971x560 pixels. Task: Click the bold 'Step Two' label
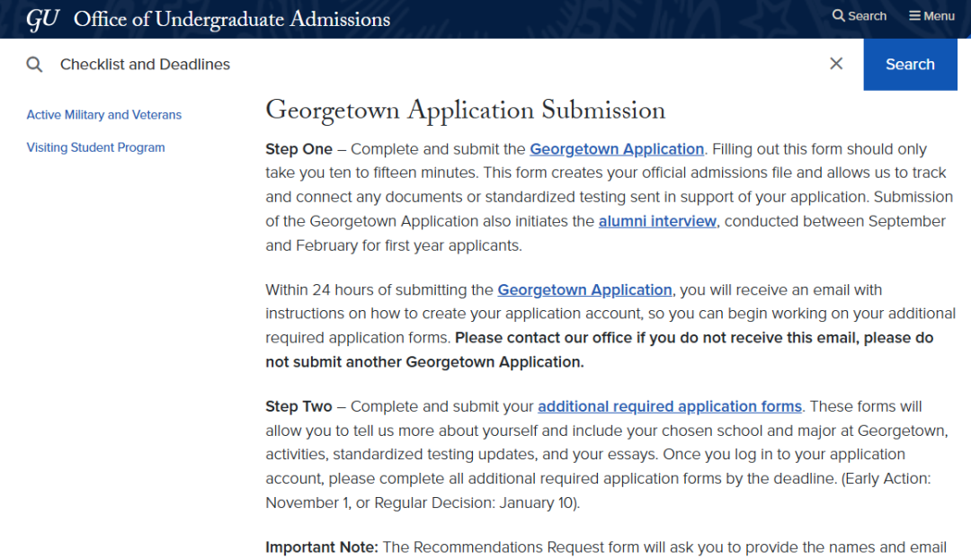point(299,406)
